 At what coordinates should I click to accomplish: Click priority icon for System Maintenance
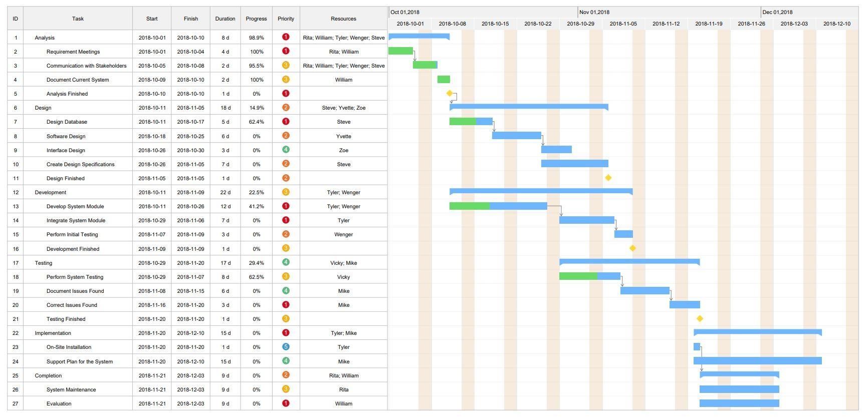286,389
